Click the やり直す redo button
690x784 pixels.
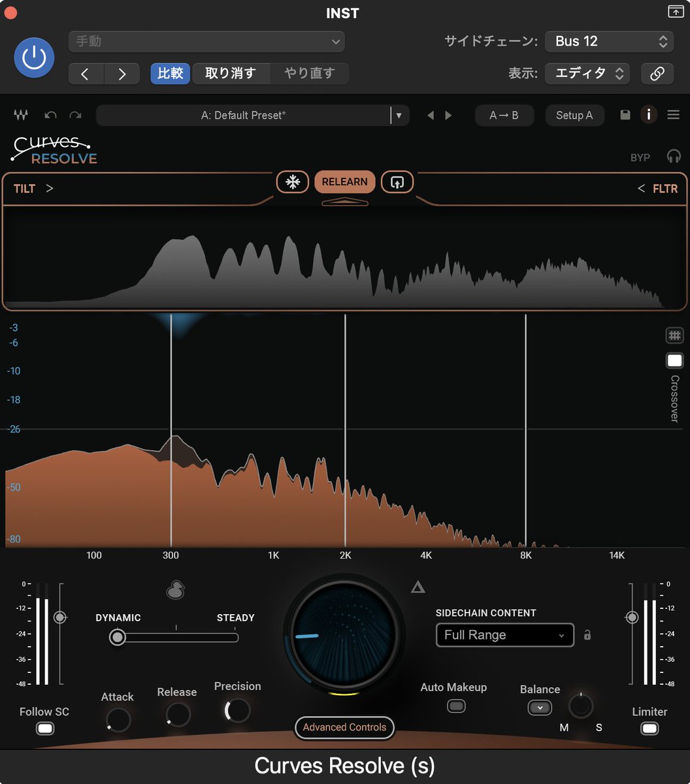(x=310, y=73)
